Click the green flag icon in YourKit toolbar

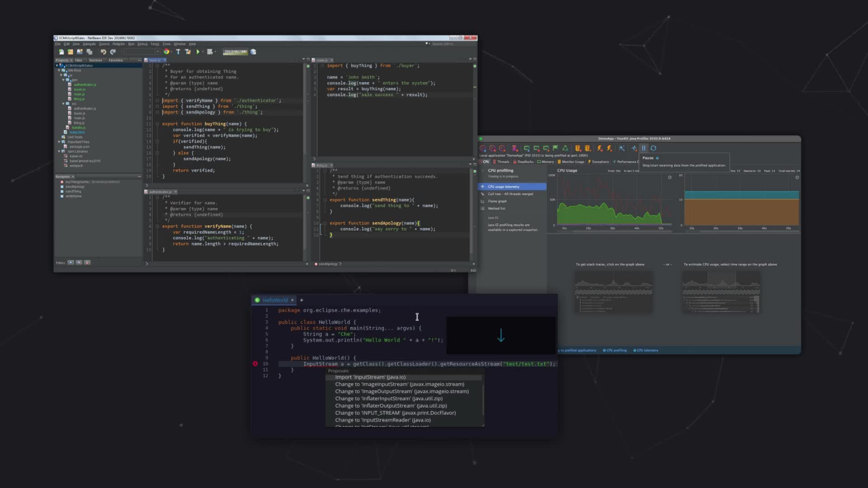click(556, 148)
